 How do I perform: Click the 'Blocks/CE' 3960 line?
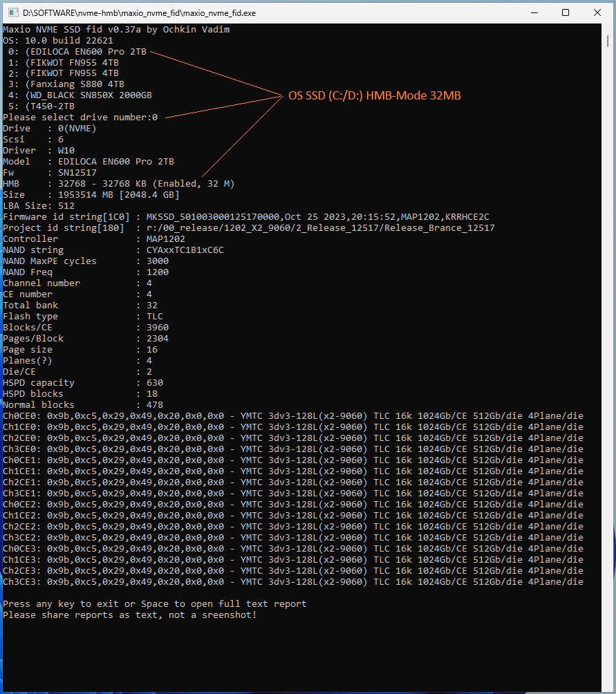pyautogui.click(x=86, y=328)
